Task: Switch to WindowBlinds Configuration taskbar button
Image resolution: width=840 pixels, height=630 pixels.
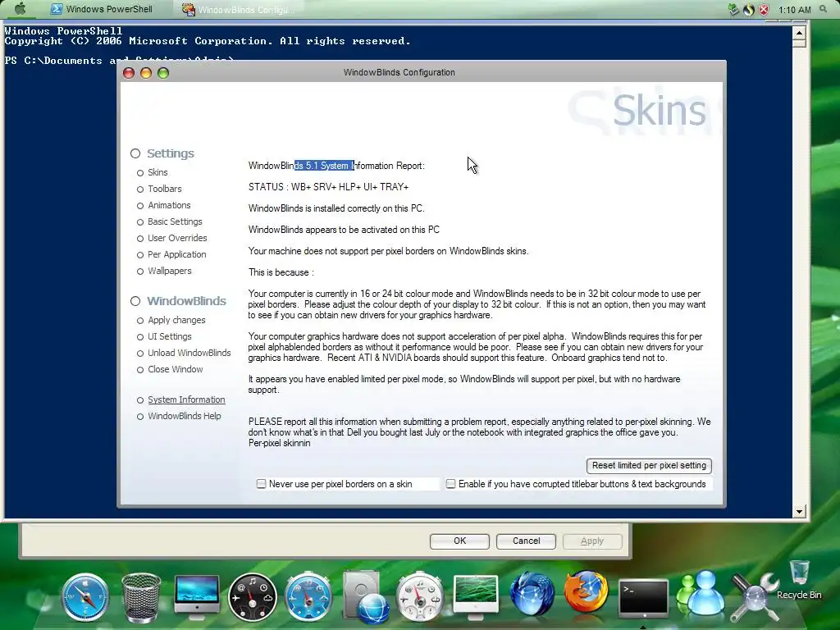Action: 239,9
